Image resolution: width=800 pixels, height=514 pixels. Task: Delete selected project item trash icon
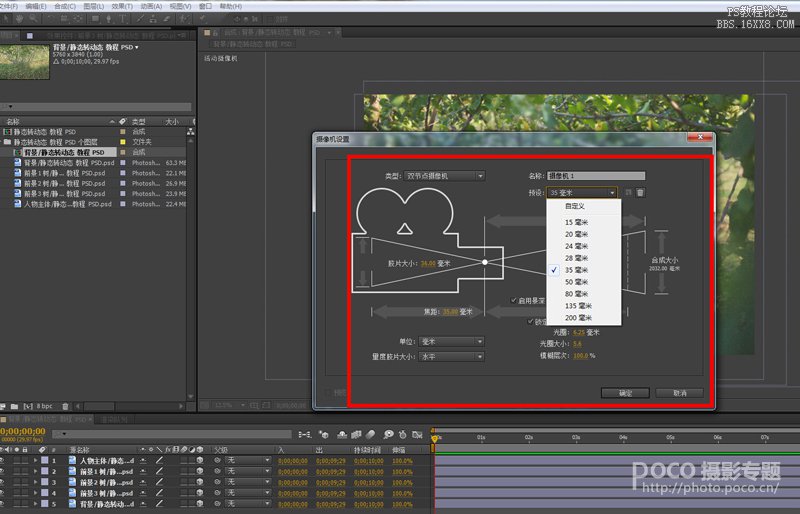65,406
